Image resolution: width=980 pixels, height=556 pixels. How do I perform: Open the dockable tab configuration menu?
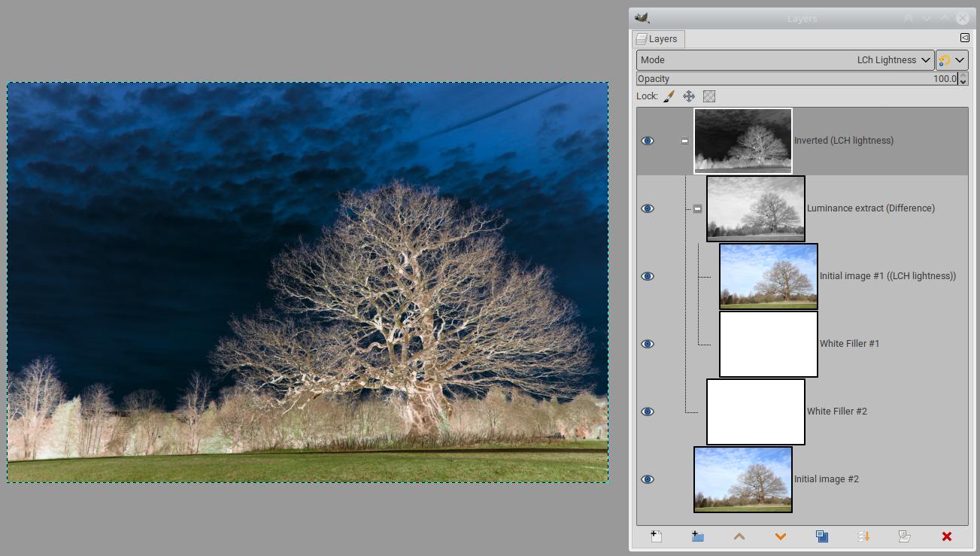tap(964, 38)
